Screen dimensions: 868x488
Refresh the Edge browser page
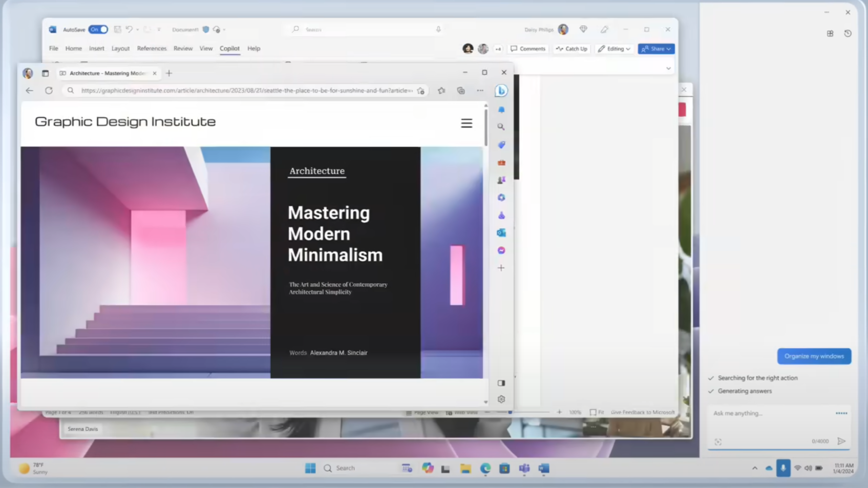(x=49, y=91)
